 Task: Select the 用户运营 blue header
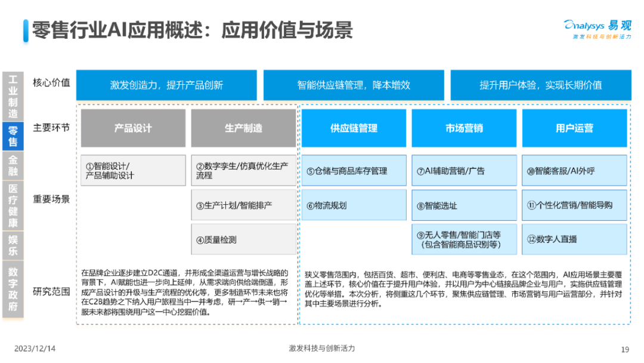pyautogui.click(x=574, y=128)
